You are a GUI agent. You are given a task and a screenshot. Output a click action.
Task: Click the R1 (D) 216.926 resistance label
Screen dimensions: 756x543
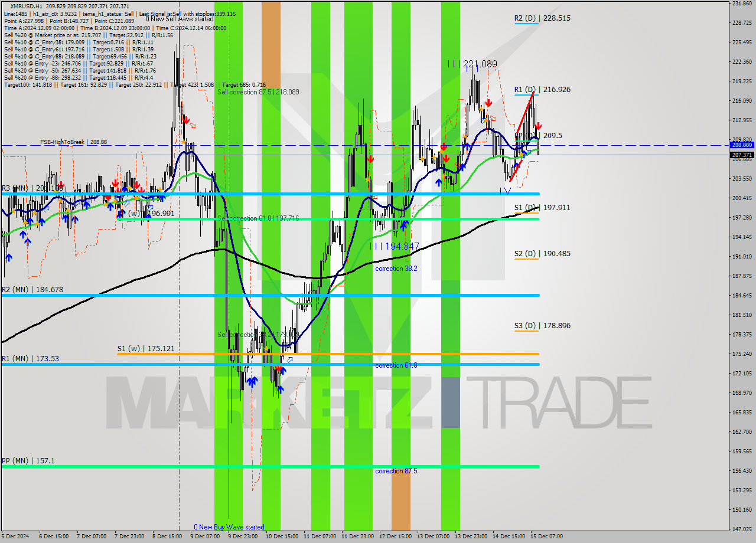tap(542, 90)
